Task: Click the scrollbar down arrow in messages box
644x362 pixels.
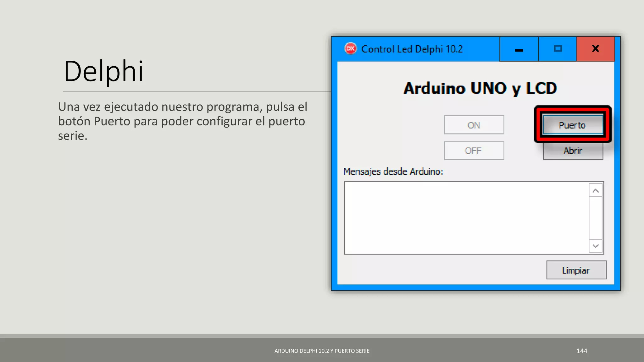Action: pos(595,246)
